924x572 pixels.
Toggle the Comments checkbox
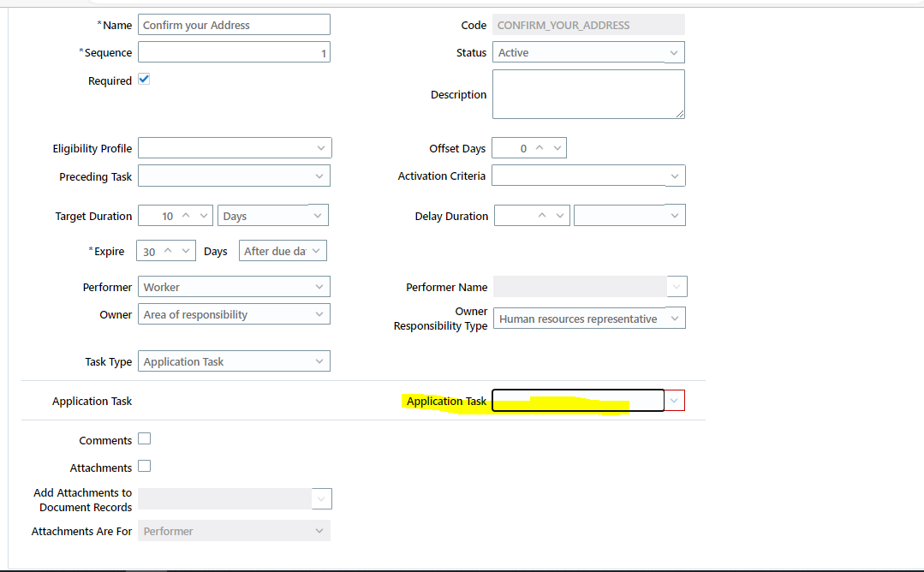pyautogui.click(x=144, y=439)
